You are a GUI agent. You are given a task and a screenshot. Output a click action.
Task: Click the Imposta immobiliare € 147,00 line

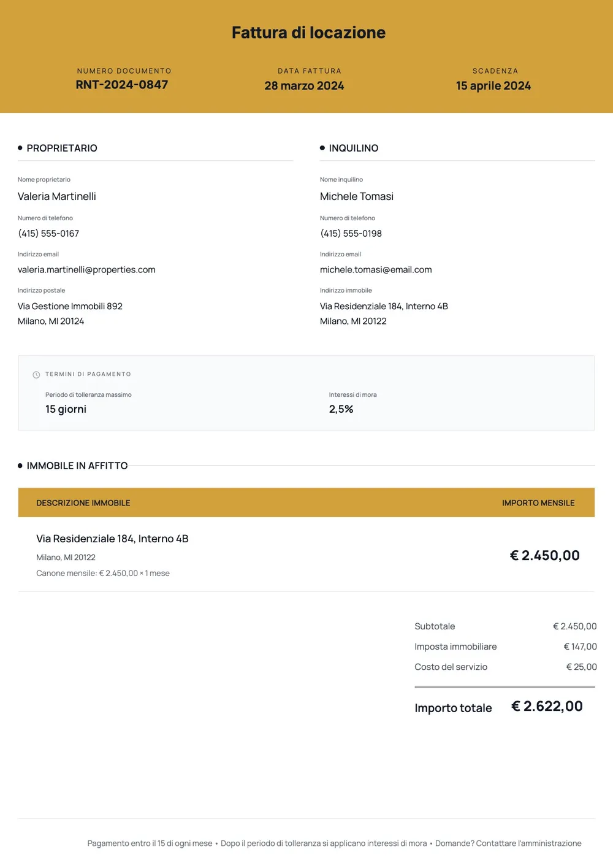(505, 647)
